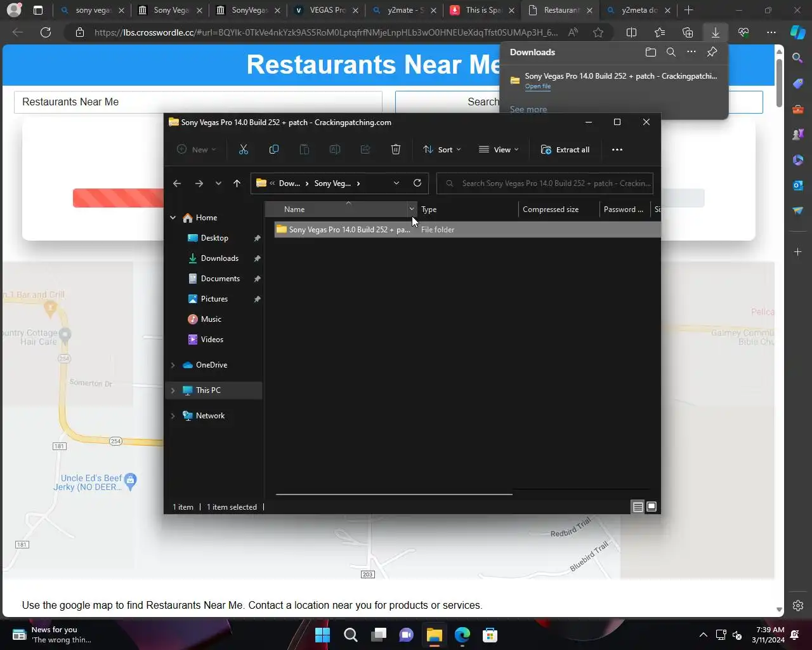Open Task View on taskbar
812x650 pixels.
tap(379, 635)
